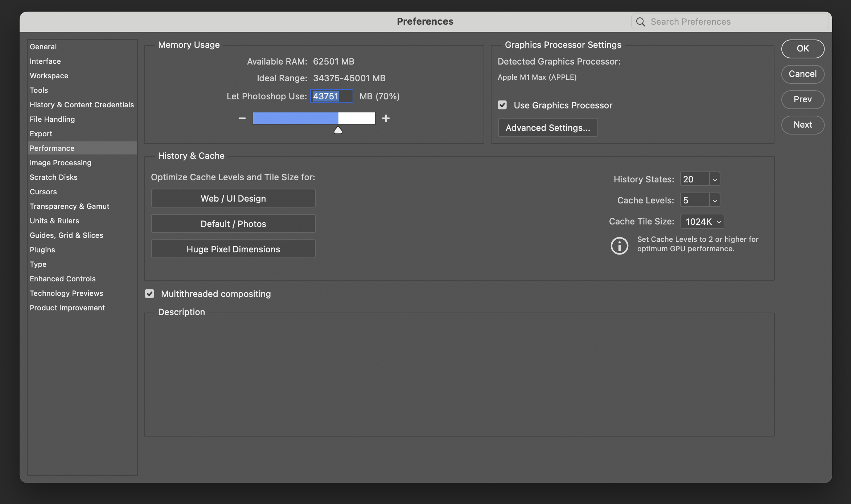Open Scratch Disks preferences
Screen dimensions: 851x504
pos(82,177)
